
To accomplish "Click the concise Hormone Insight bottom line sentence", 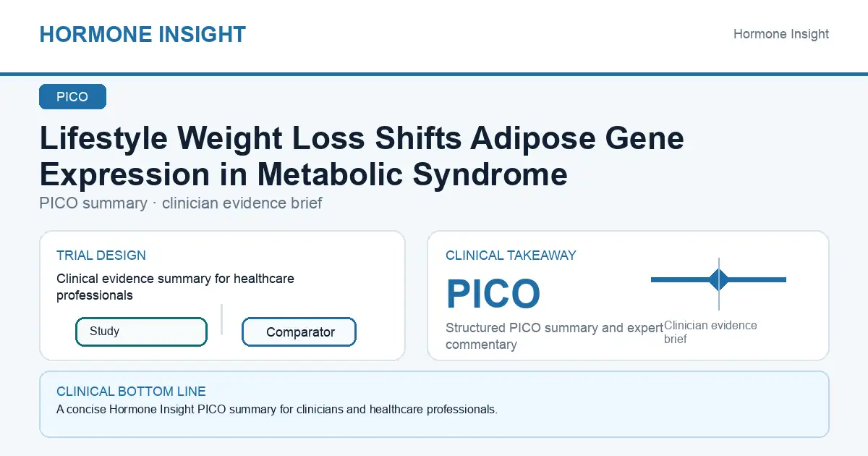I will coord(277,410).
